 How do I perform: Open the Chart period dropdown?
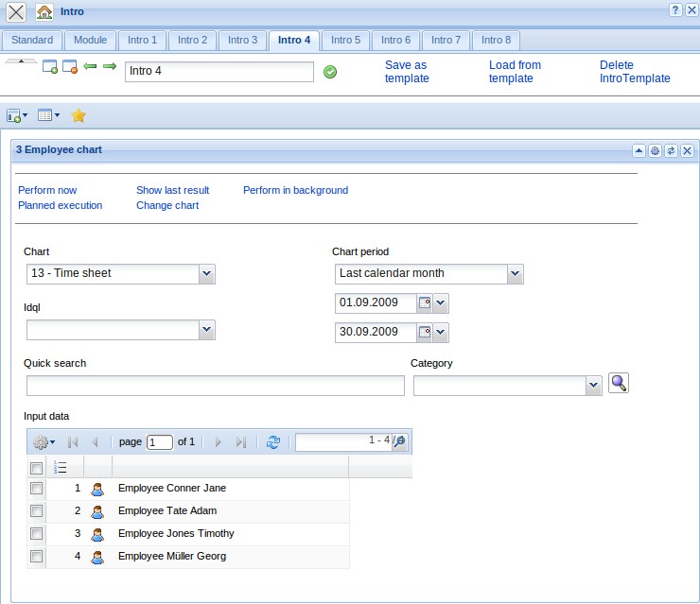click(x=515, y=273)
